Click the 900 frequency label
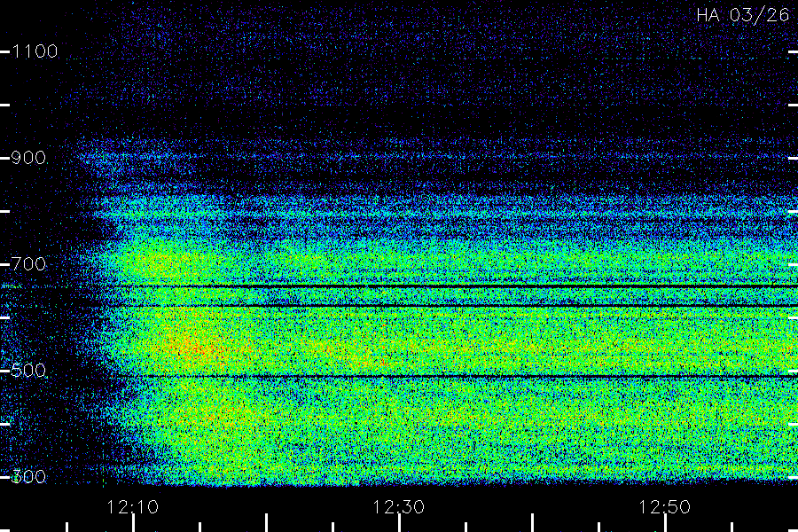This screenshot has height=532, width=798. point(28,158)
